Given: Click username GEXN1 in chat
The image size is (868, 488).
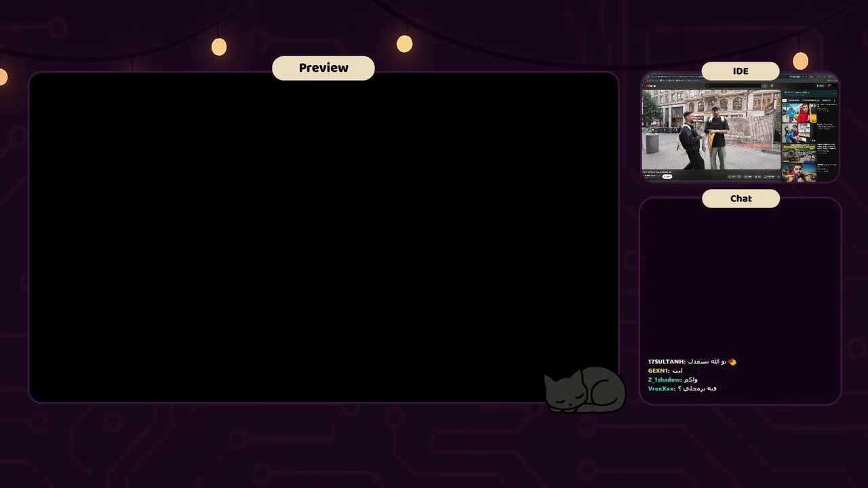Looking at the screenshot, I should pyautogui.click(x=658, y=371).
